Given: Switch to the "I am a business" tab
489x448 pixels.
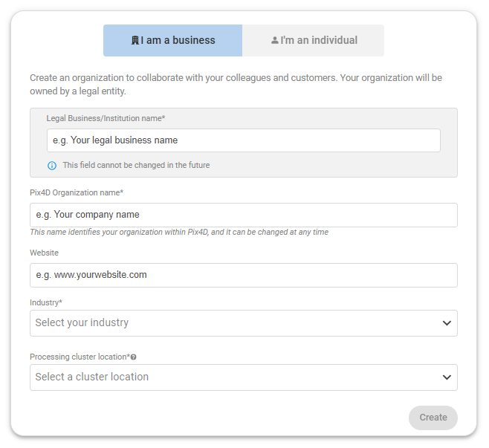Looking at the screenshot, I should (x=172, y=41).
